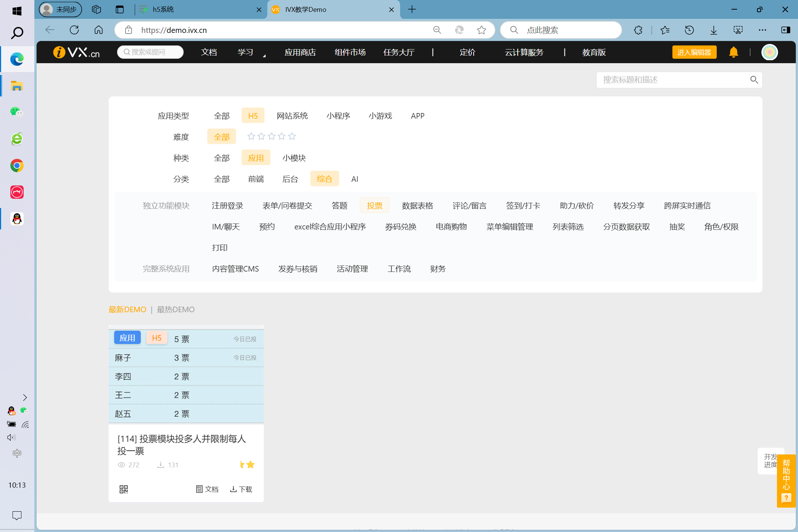This screenshot has width=798, height=532.
Task: Open 任务大厅 in top navigation
Action: (x=399, y=52)
